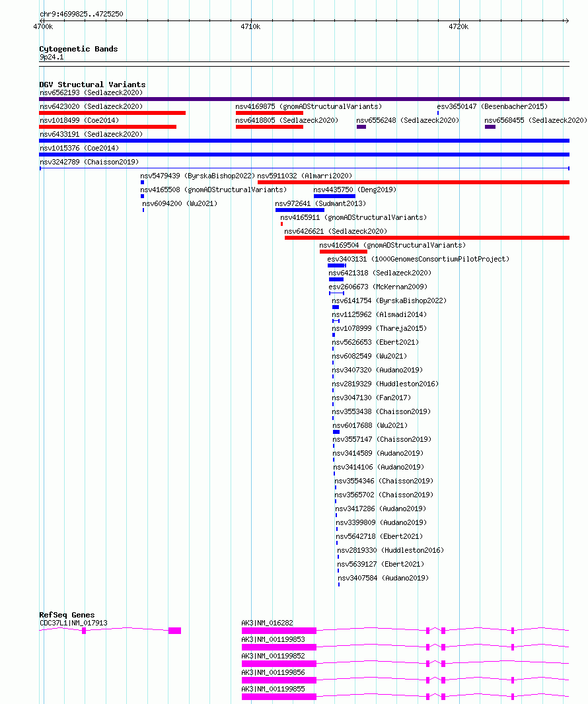
Task: Select nsv1015376 (Coe2014) blue bar
Action: click(x=304, y=155)
